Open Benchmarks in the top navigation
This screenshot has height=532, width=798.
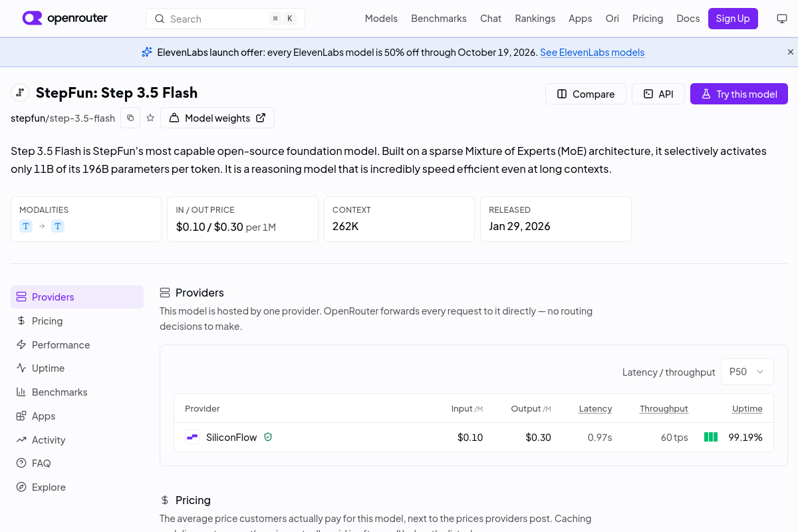click(x=439, y=19)
